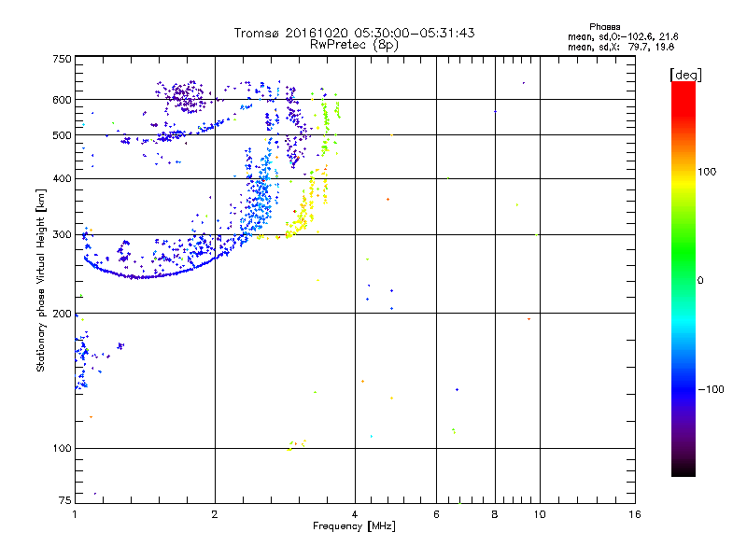The height and width of the screenshot is (560, 747).
Task: Click the rainbow phase color bar
Action: (684, 278)
